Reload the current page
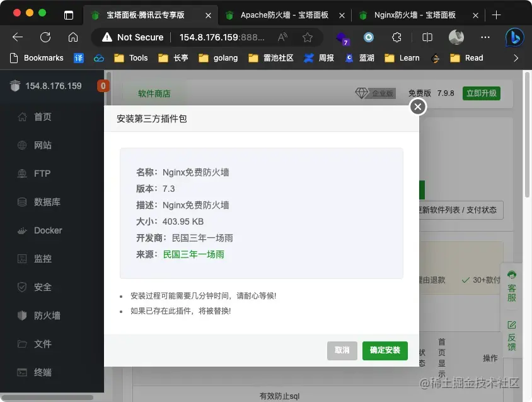This screenshot has height=402, width=532. (x=45, y=37)
